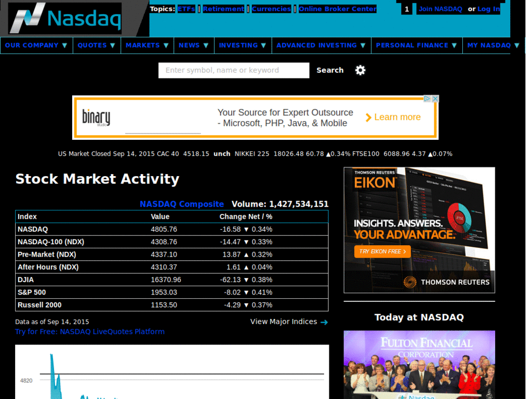Click the Index column header
This screenshot has height=399, width=532.
coord(27,217)
